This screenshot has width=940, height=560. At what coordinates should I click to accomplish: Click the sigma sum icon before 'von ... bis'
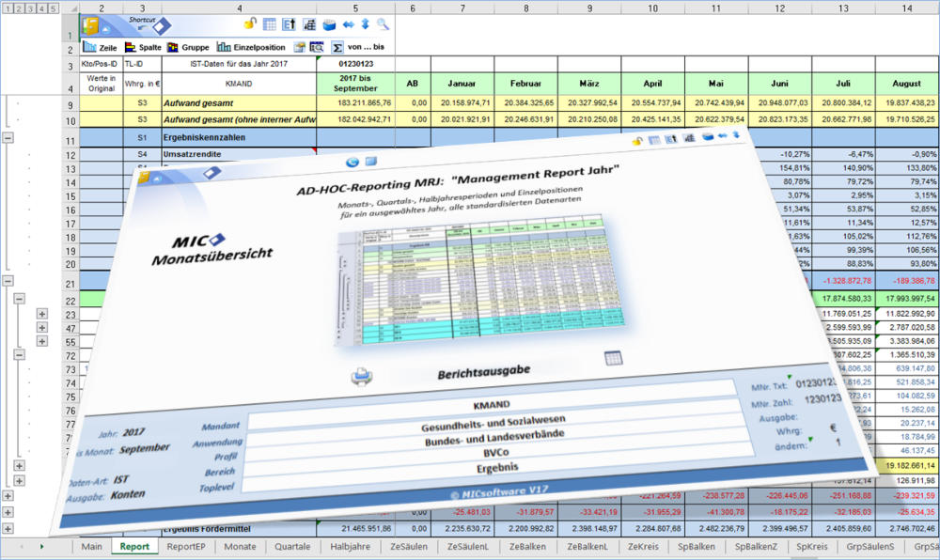337,47
